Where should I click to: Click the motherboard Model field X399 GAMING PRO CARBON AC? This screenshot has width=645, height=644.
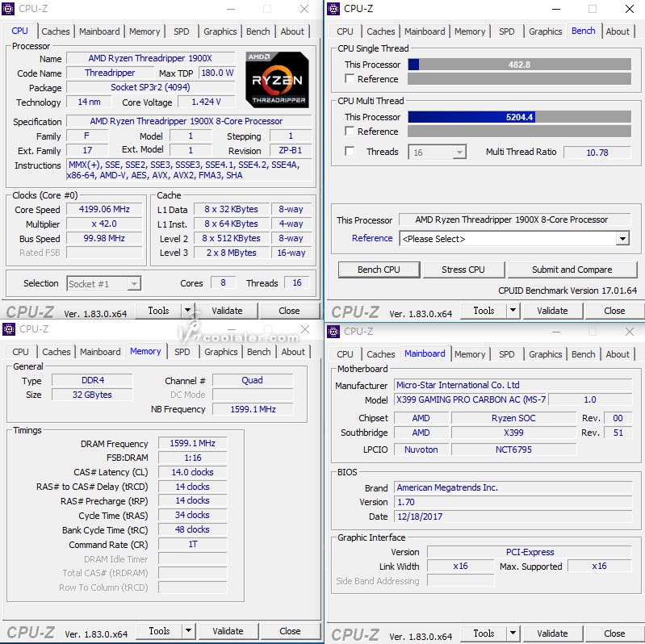coord(471,399)
